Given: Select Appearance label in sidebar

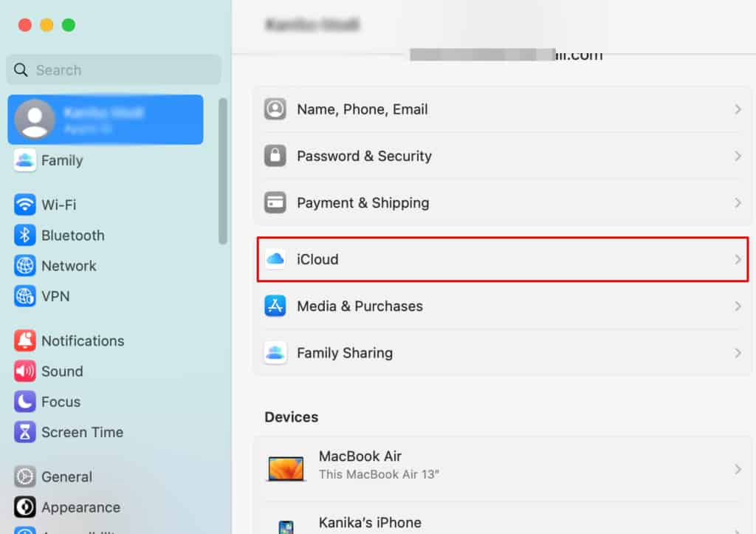Looking at the screenshot, I should (x=81, y=507).
